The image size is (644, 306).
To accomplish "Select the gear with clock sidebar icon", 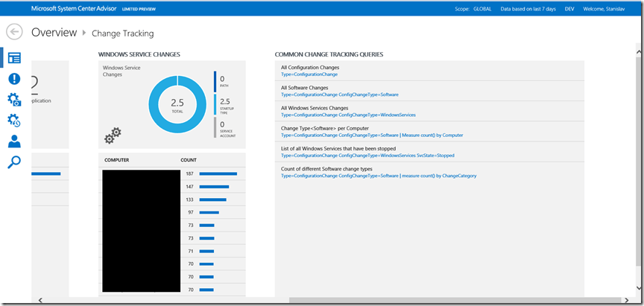I will pos(13,121).
